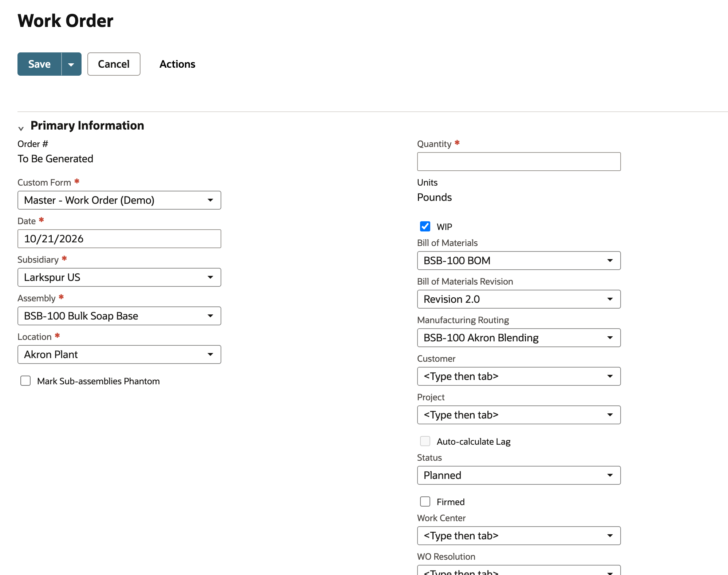This screenshot has width=728, height=575.
Task: Toggle the Auto-calculate Lag checkbox
Action: (425, 441)
